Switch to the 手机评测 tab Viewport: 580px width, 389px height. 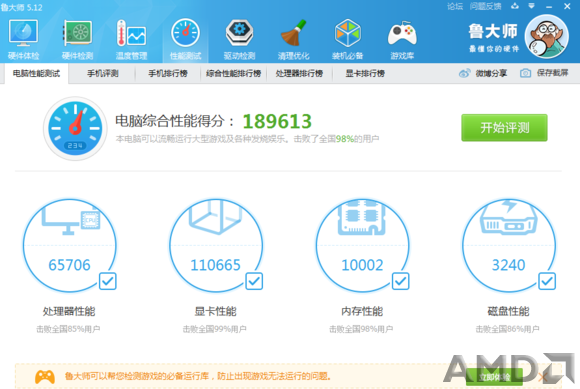click(102, 74)
